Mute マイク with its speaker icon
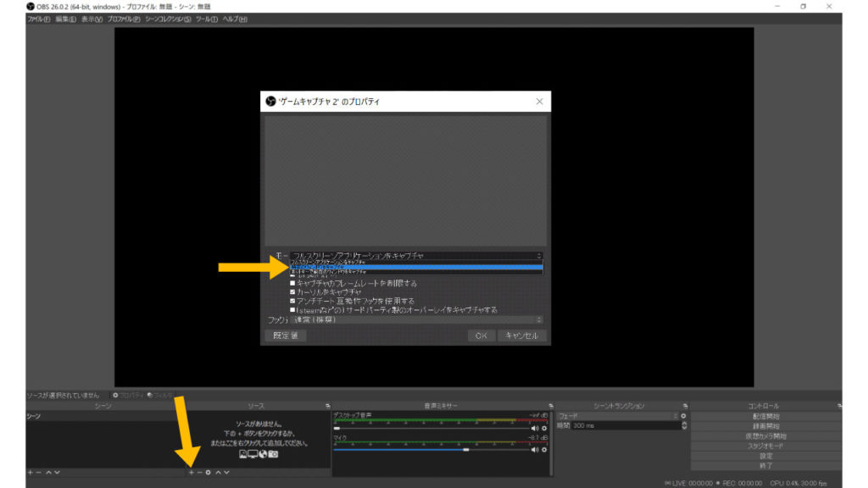 tap(535, 450)
